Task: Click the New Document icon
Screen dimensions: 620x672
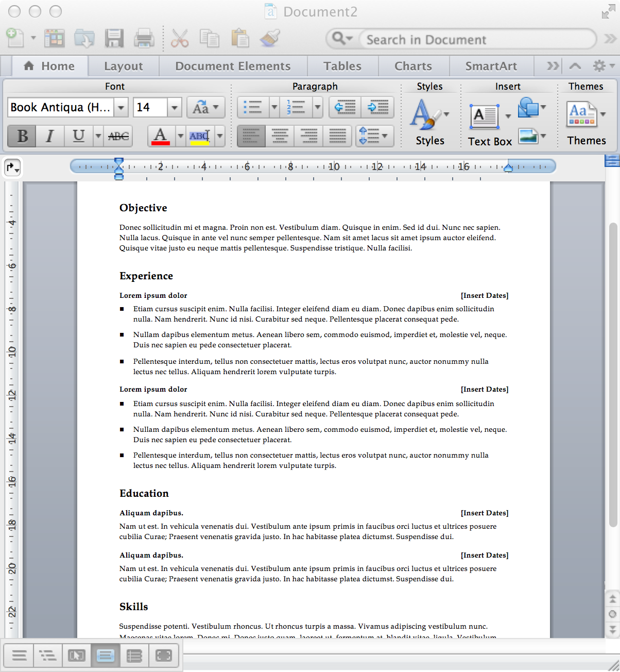Action: (x=15, y=38)
